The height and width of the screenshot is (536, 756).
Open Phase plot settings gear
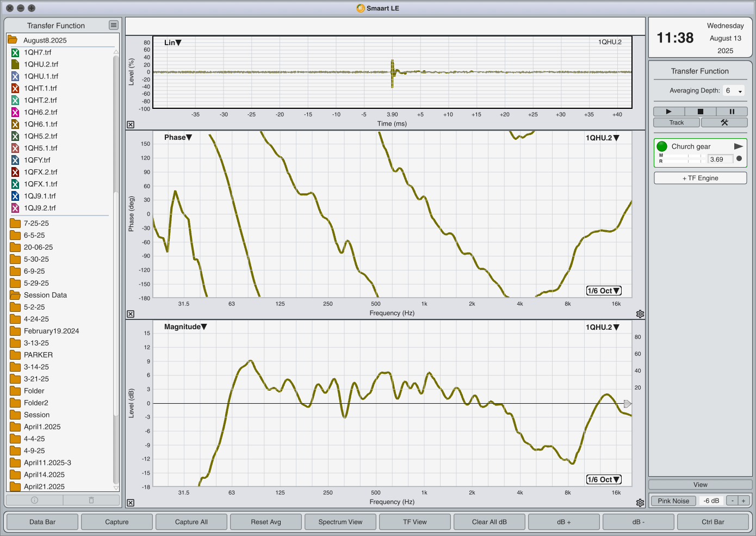(640, 314)
